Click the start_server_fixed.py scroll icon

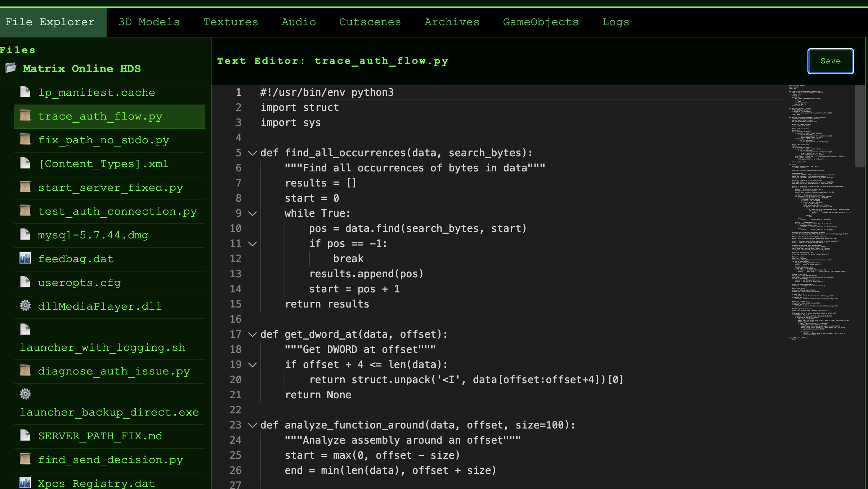coord(25,187)
